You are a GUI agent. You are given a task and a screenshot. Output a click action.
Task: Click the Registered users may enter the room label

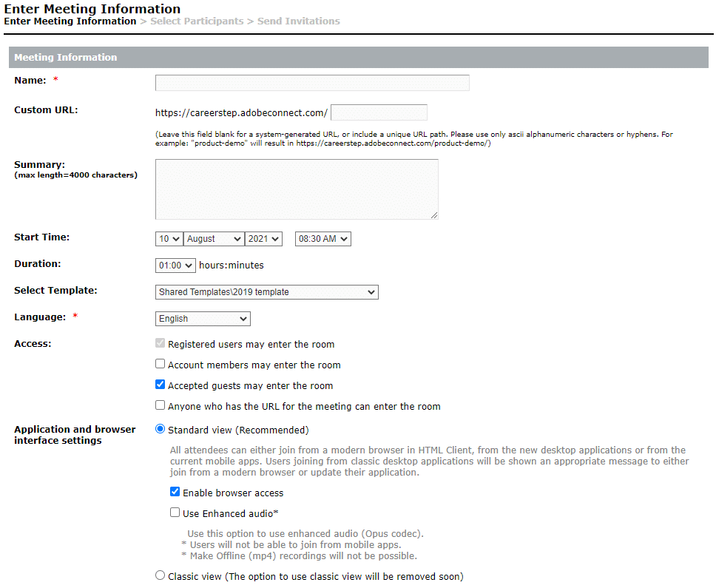coord(251,344)
